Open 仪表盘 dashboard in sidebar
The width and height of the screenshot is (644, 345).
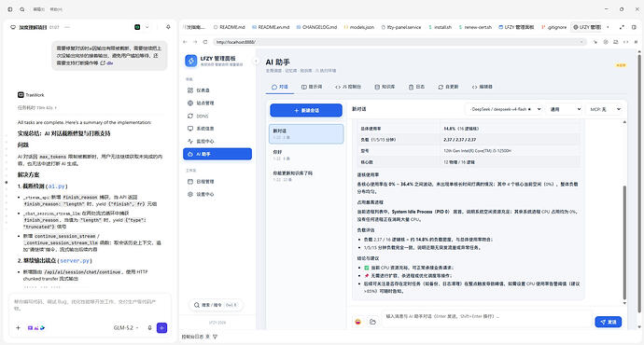pyautogui.click(x=217, y=90)
